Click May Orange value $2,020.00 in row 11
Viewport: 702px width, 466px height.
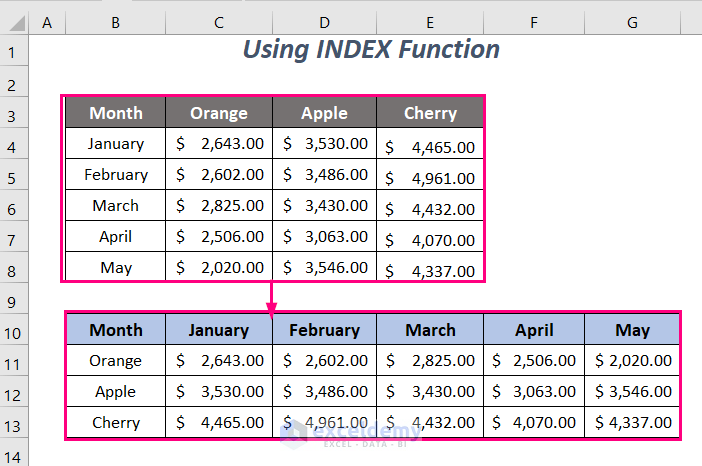point(632,361)
